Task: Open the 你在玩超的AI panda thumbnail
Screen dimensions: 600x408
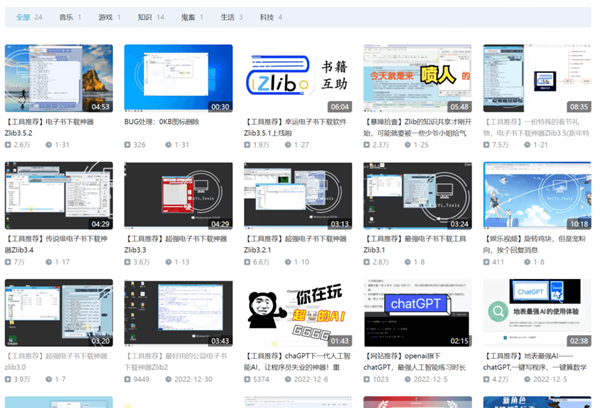Action: 298,313
